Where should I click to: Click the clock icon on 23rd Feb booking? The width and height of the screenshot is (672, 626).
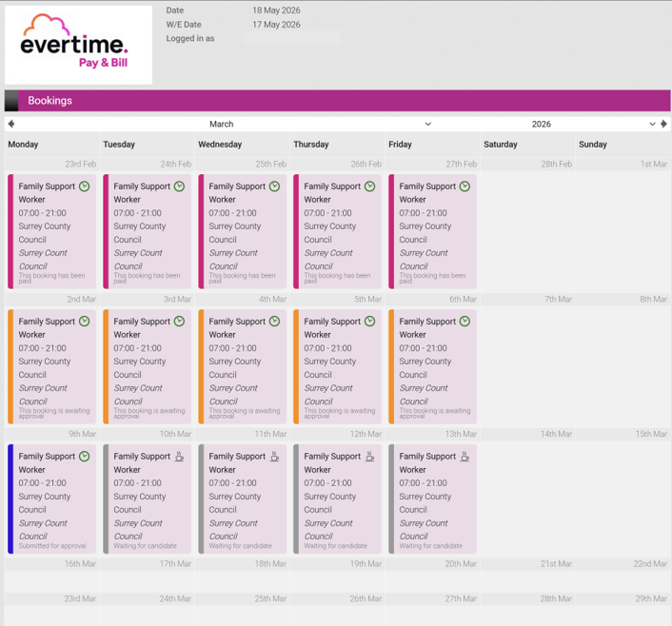pyautogui.click(x=85, y=186)
